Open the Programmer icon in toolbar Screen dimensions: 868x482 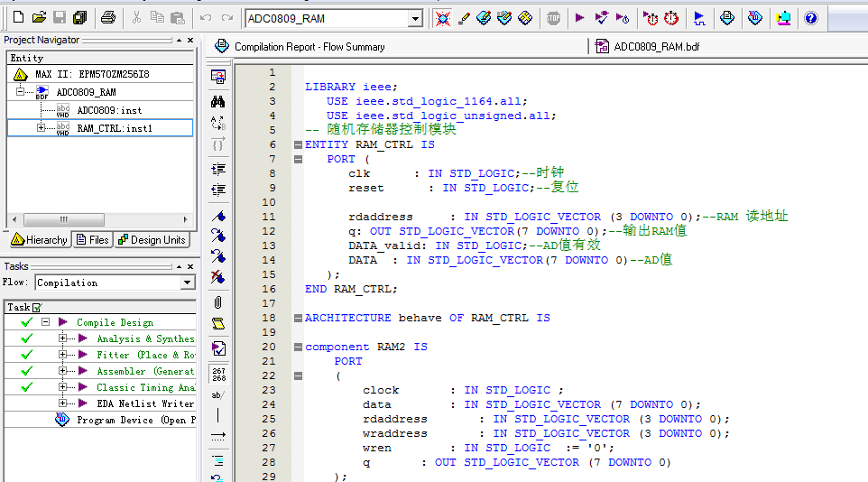pos(755,17)
